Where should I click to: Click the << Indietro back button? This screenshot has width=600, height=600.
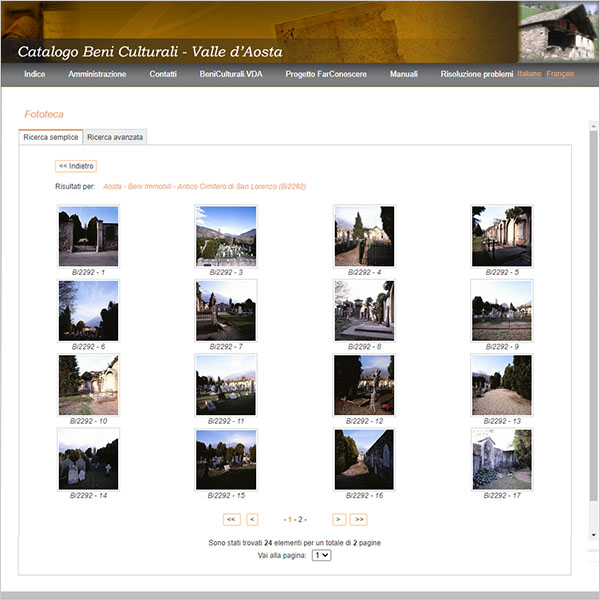(76, 166)
